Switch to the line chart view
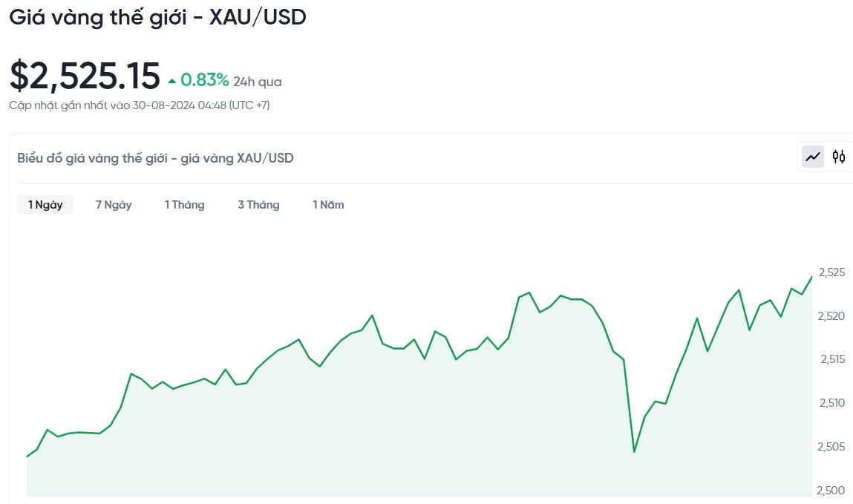Viewport: 853px width, 504px height. click(x=813, y=157)
